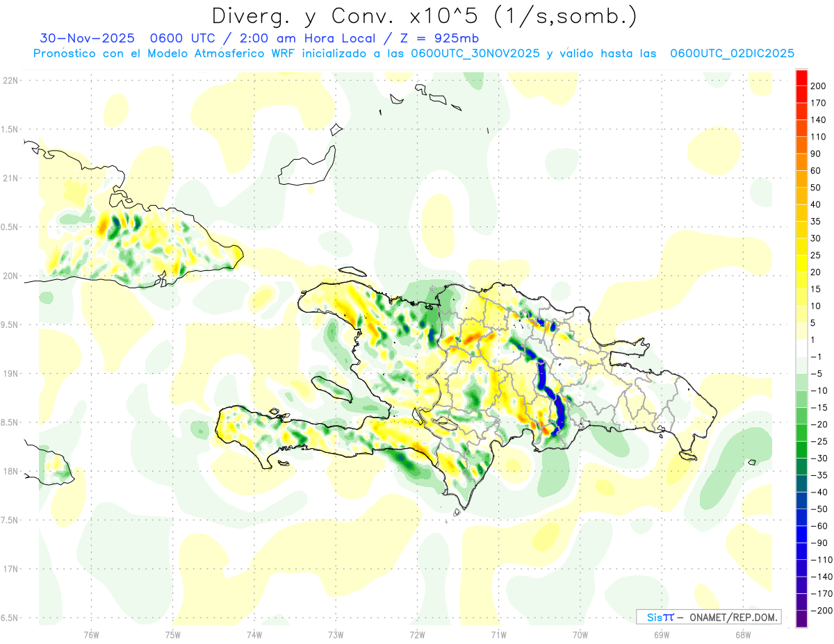
Task: Click the latitude label '0.5N'
Action: 9,227
